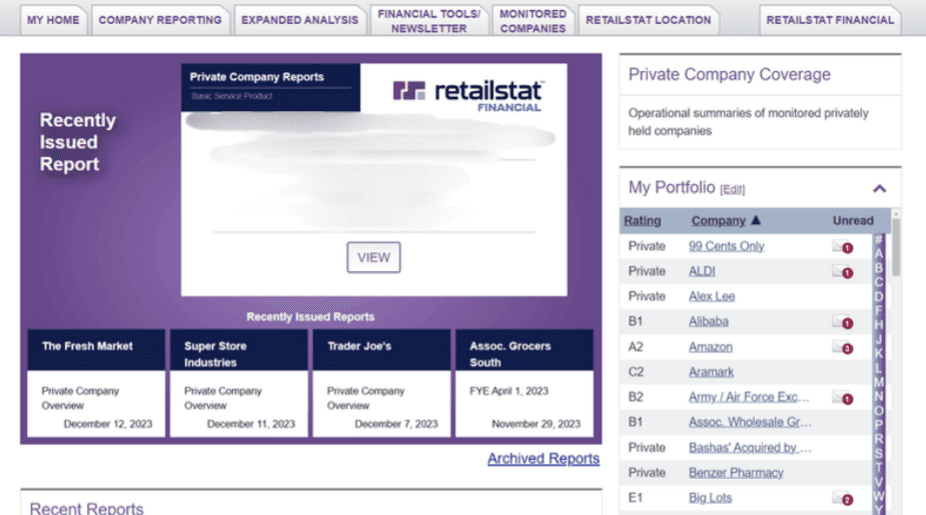Open Assoc. Grocers South report card

(x=524, y=383)
